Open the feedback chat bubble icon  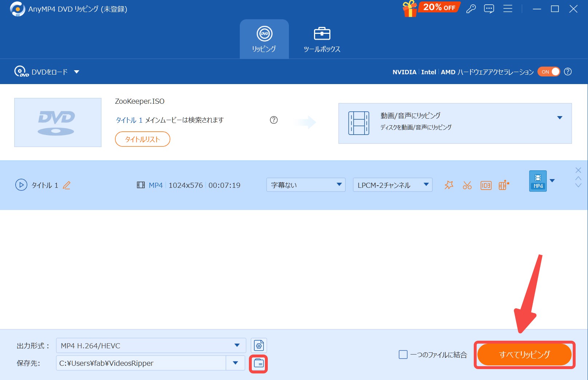[x=489, y=9]
